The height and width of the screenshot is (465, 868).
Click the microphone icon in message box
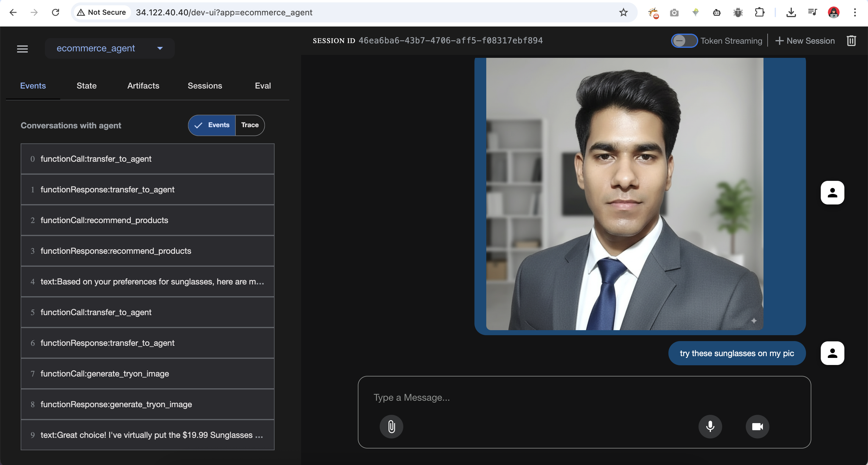pyautogui.click(x=710, y=427)
